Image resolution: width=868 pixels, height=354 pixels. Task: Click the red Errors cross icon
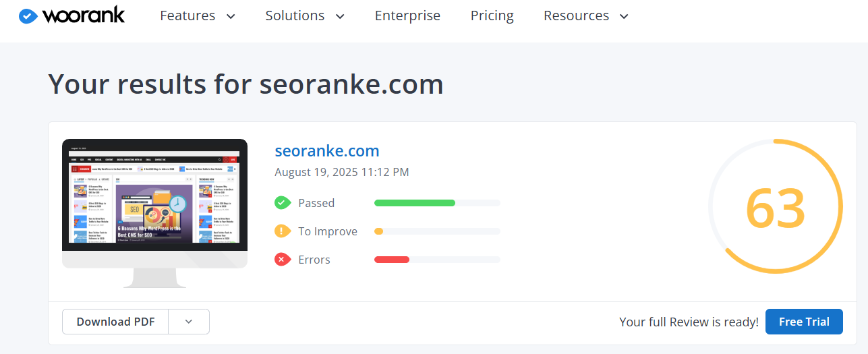pos(283,260)
